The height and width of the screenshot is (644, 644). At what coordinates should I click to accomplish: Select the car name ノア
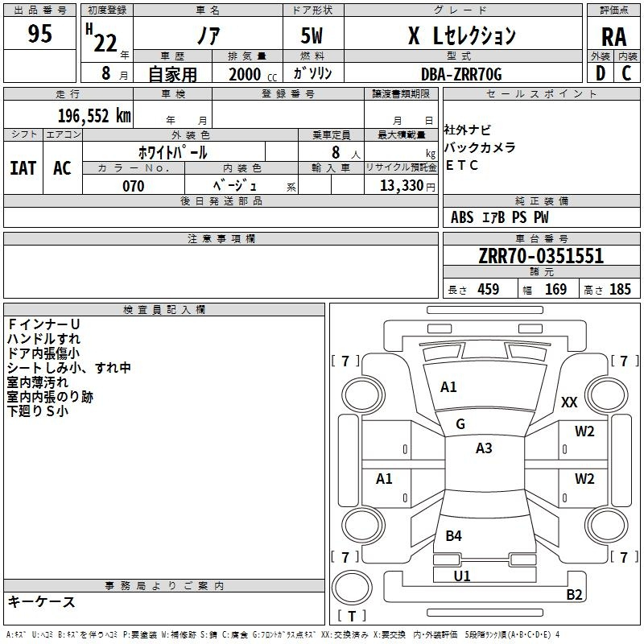[208, 35]
